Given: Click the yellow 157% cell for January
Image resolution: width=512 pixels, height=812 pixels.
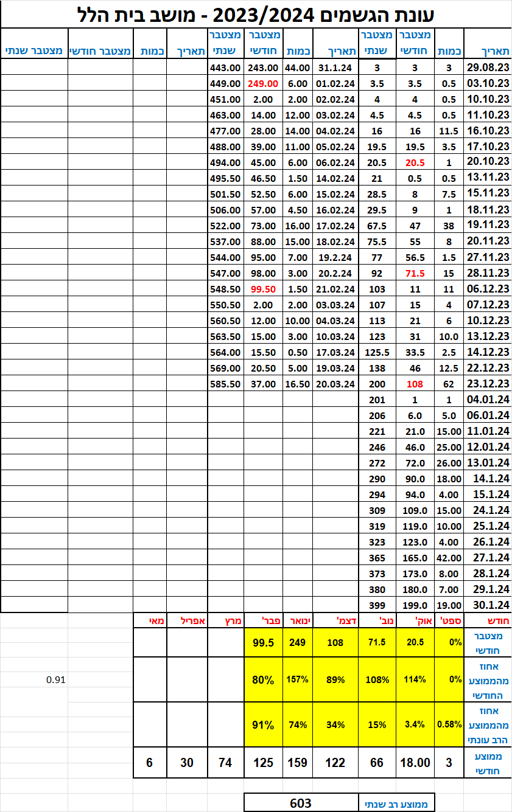Looking at the screenshot, I should (298, 679).
